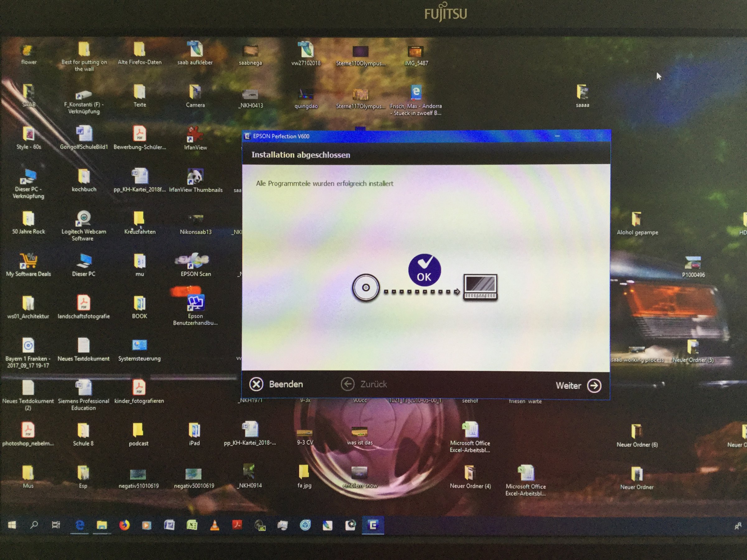Select the Bewerbung-Schüler PDF file
Screen dimensions: 747x560
coord(139,138)
